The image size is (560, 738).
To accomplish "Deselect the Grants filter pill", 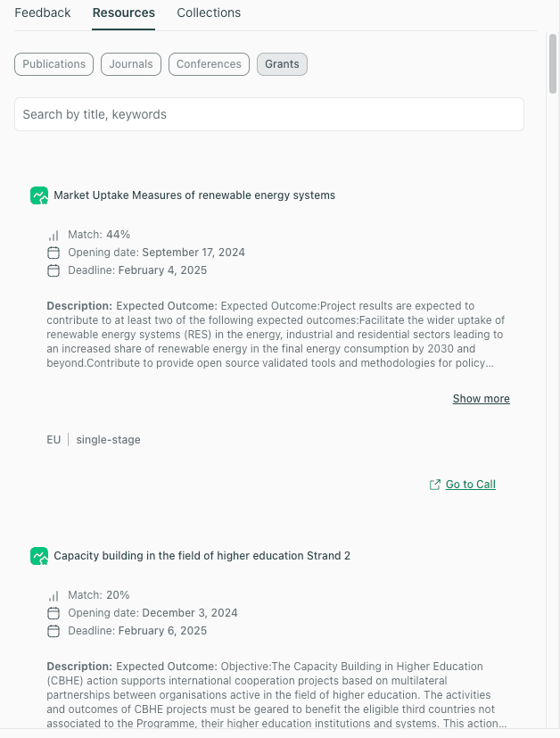I will coord(282,63).
